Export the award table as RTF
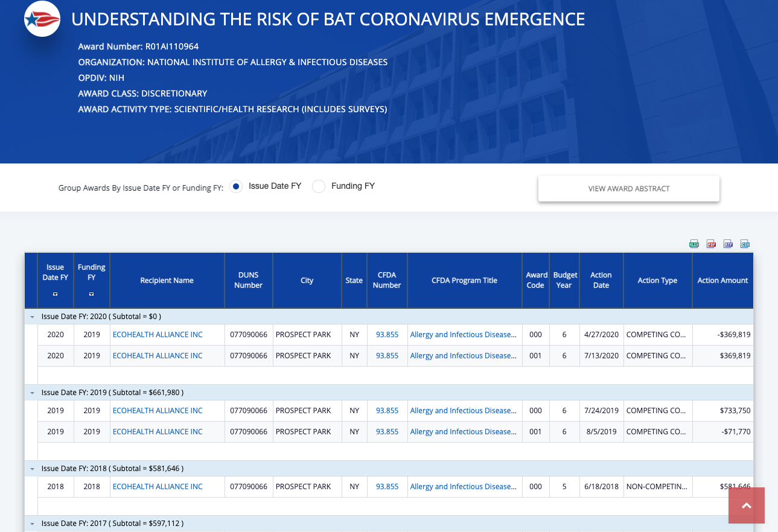 tap(728, 244)
